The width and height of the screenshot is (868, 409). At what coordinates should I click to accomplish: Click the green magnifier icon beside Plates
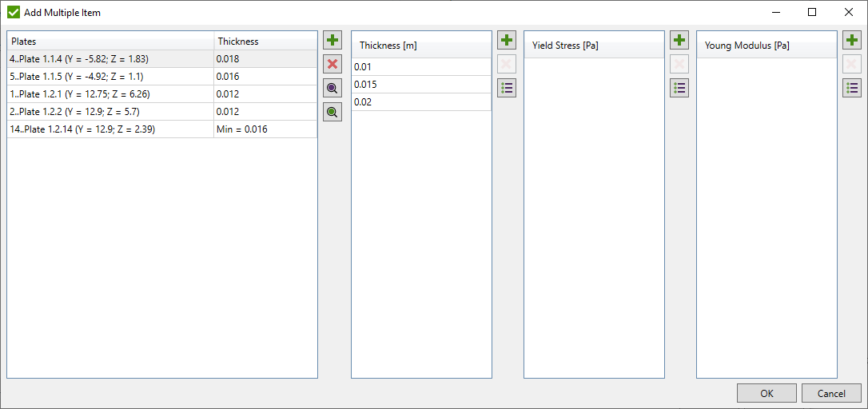(332, 112)
